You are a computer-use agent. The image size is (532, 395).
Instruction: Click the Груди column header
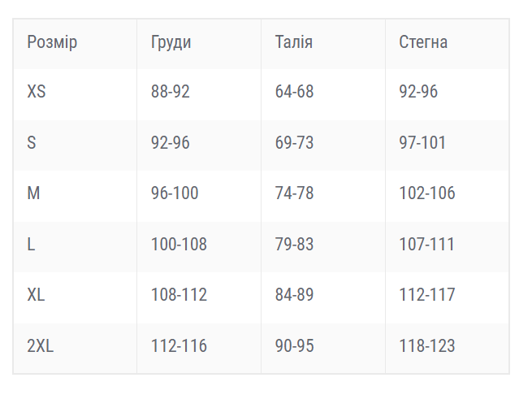pos(171,43)
